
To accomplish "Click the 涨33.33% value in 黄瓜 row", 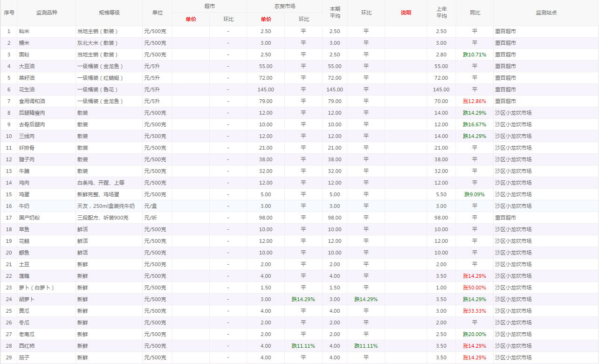I will 475,311.
